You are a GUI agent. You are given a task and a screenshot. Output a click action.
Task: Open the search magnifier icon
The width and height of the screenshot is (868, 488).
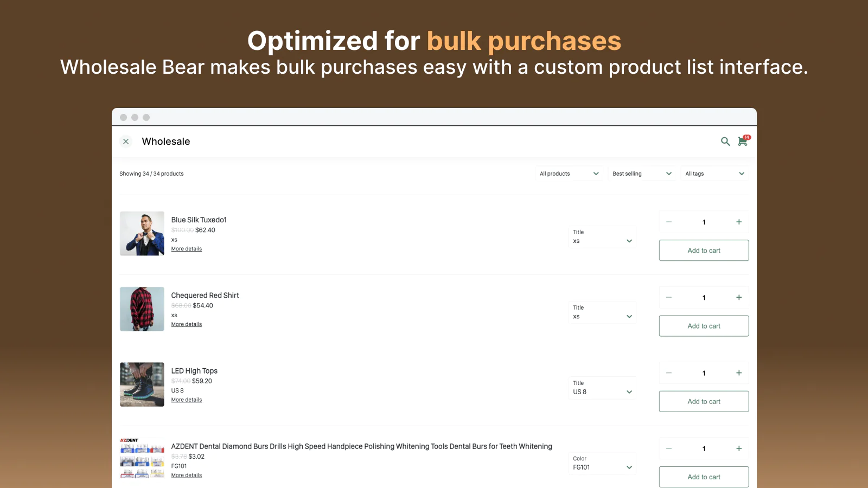coord(725,142)
